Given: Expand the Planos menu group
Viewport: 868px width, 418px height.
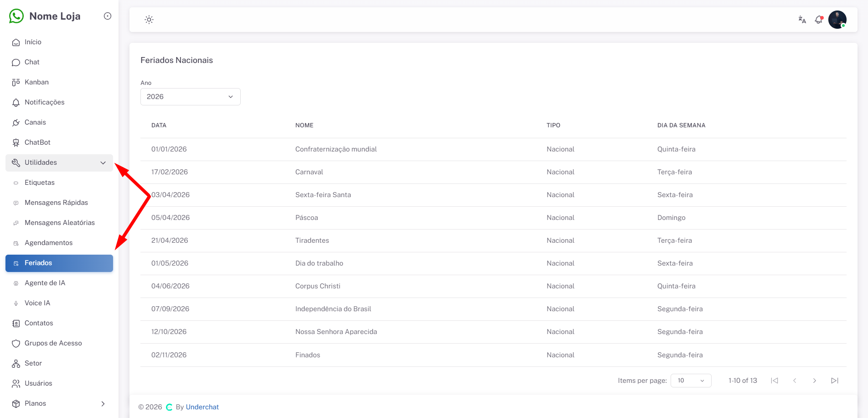Looking at the screenshot, I should [59, 403].
